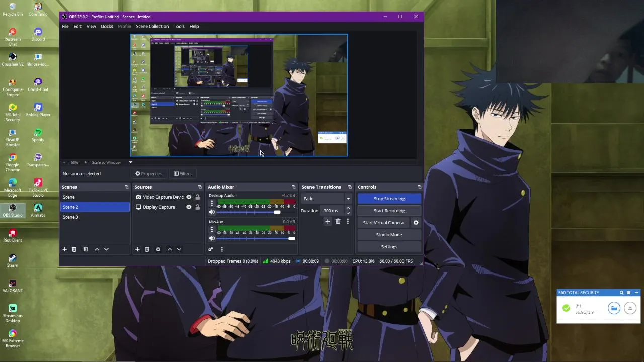Decrease transition duration stepper down
Image resolution: width=644 pixels, height=362 pixels.
click(x=348, y=213)
